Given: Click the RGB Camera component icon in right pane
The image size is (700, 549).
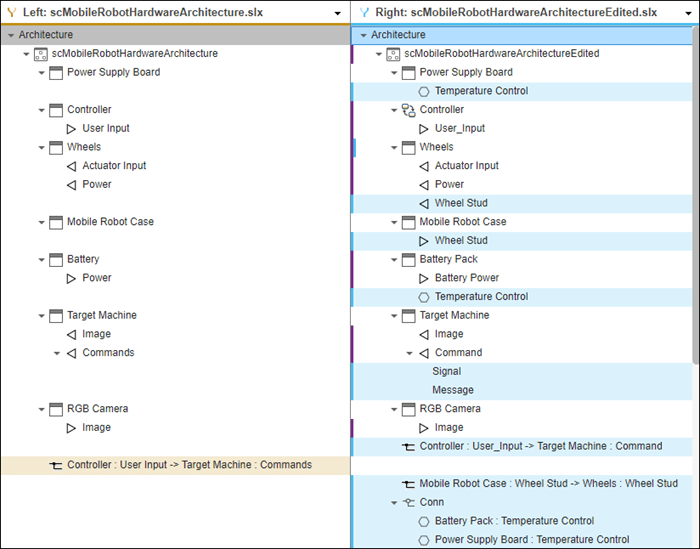Looking at the screenshot, I should [x=408, y=409].
